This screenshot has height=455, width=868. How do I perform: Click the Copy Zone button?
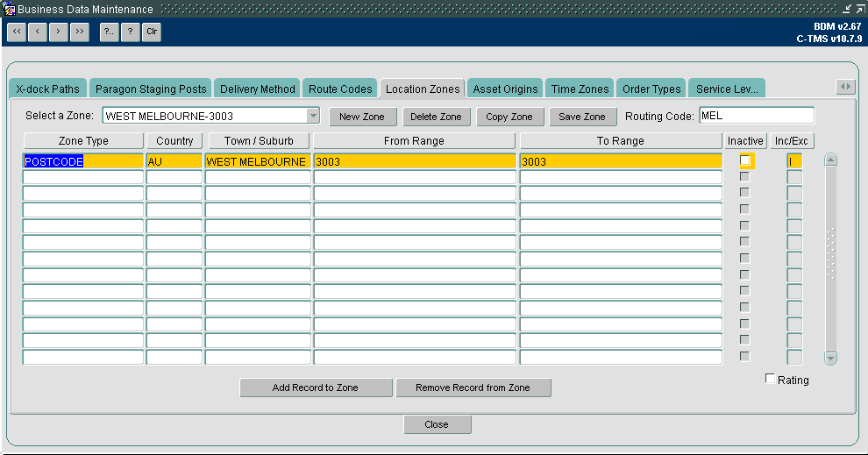click(x=509, y=117)
